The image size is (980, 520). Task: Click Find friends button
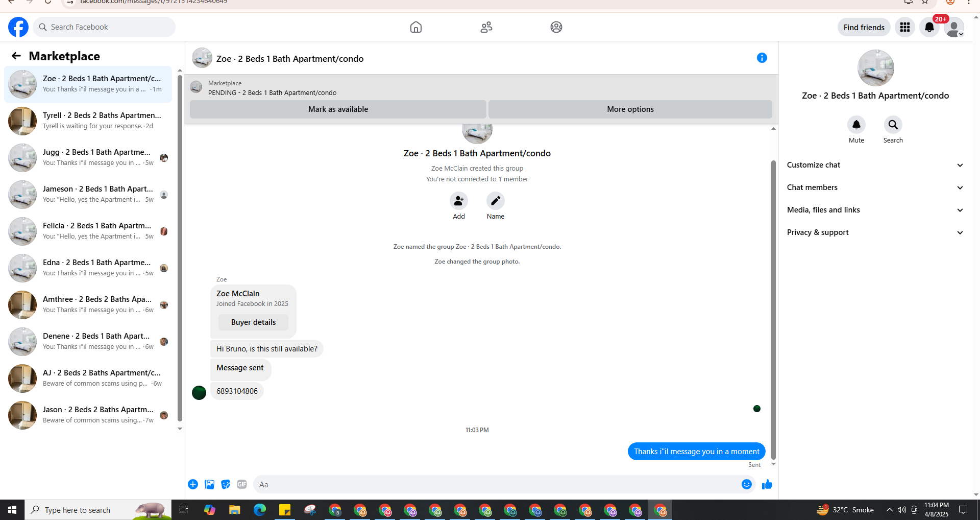(x=864, y=27)
